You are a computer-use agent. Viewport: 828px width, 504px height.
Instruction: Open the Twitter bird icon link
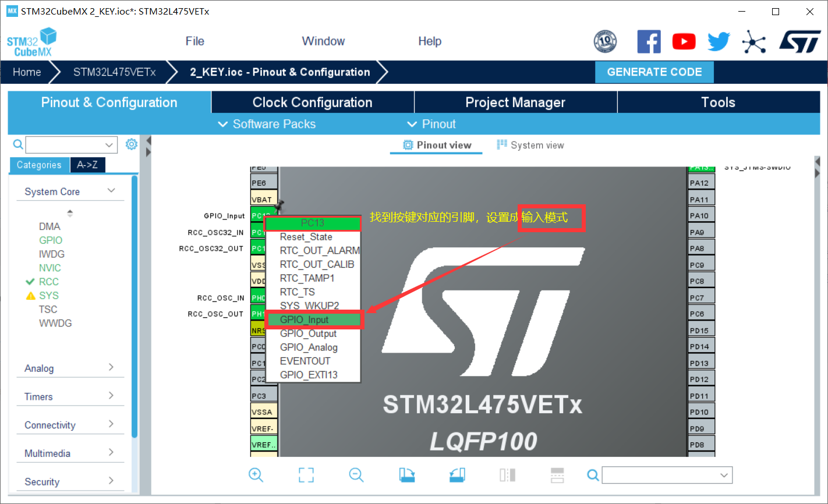click(719, 41)
